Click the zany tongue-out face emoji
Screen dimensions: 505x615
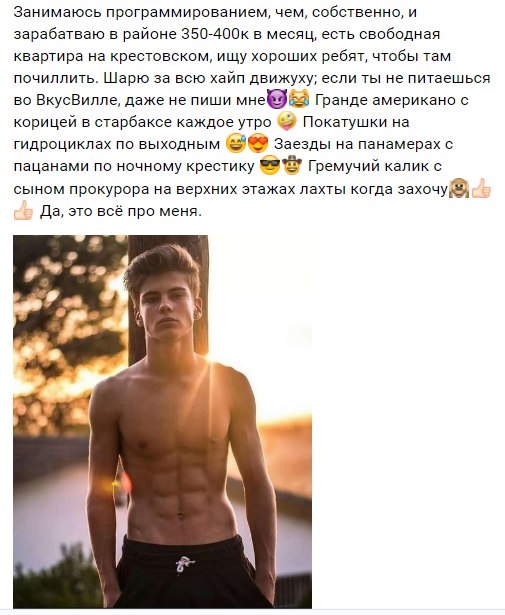click(x=287, y=122)
